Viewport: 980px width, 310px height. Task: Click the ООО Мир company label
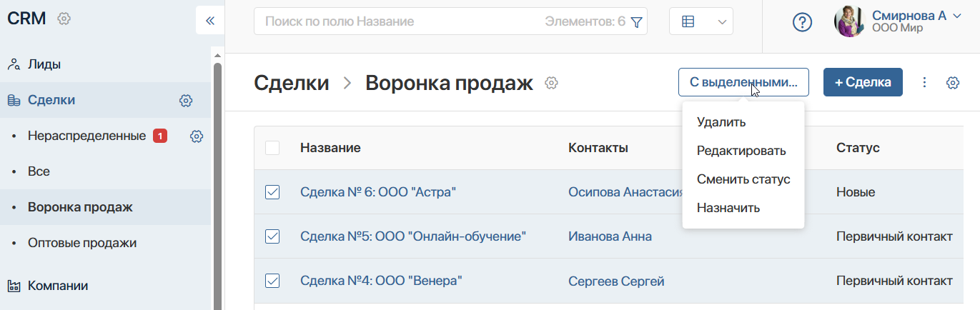[897, 28]
